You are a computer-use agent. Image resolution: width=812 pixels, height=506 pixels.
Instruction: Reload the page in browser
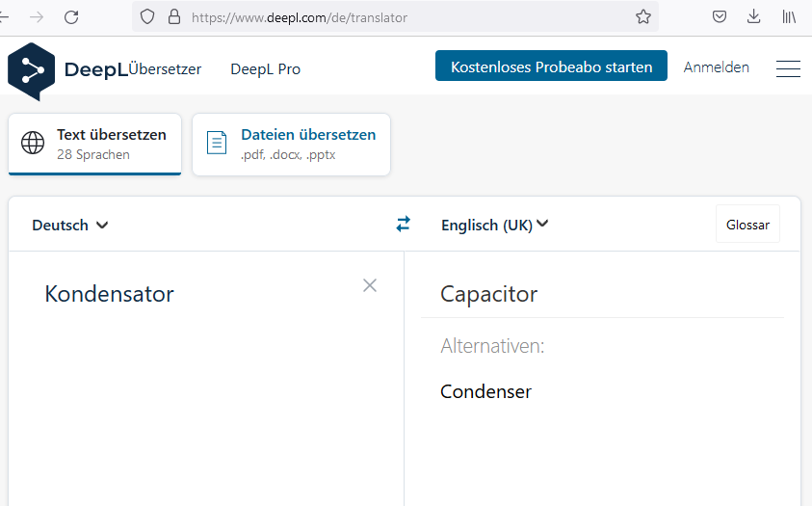coord(71,17)
